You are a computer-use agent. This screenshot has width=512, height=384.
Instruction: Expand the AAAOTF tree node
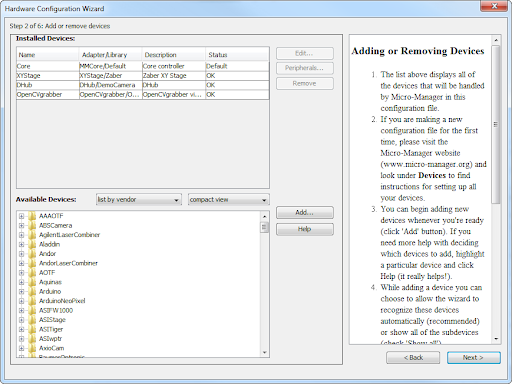pyautogui.click(x=21, y=216)
